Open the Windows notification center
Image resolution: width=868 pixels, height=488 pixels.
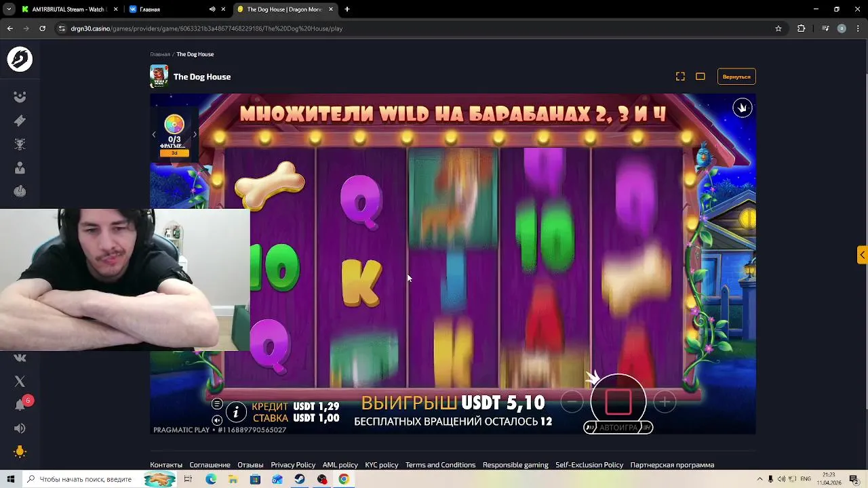854,479
